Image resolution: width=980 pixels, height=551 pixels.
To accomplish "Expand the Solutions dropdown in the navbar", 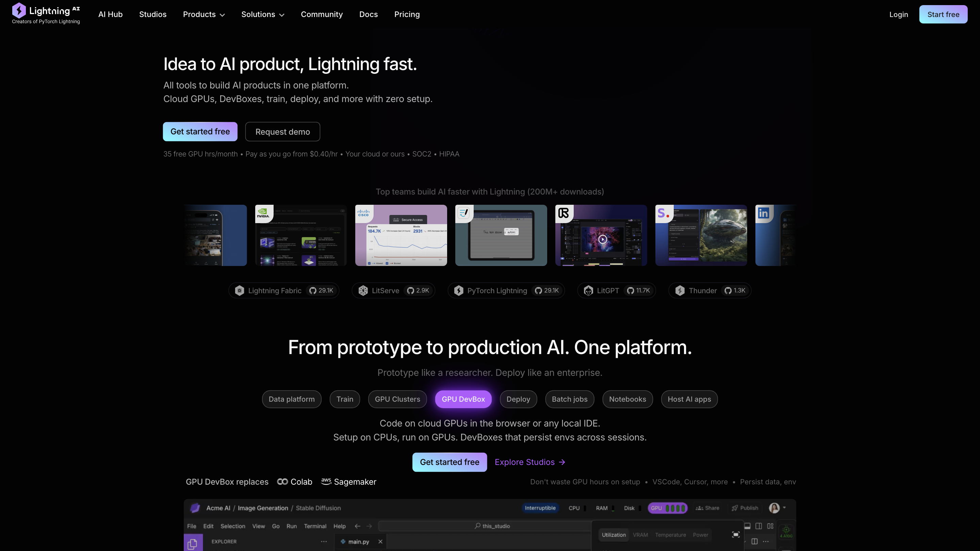I will point(262,14).
